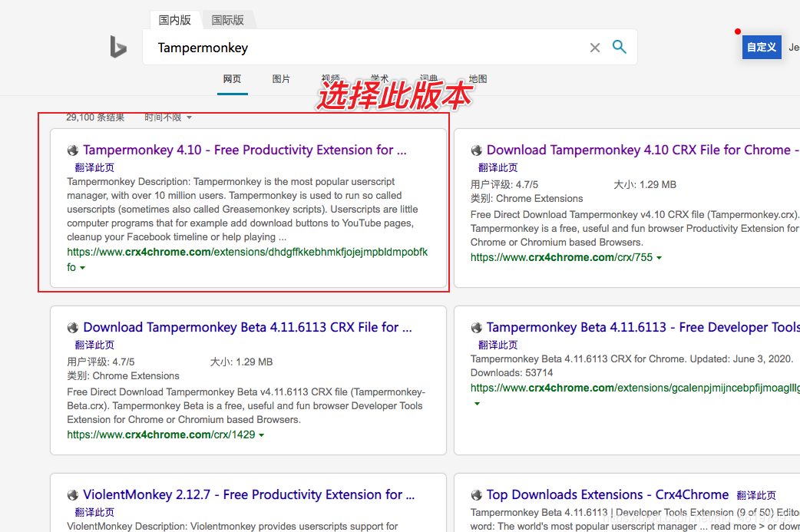Click the 29,100 条结果 count text
Viewport: 800px width, 532px height.
[x=95, y=117]
